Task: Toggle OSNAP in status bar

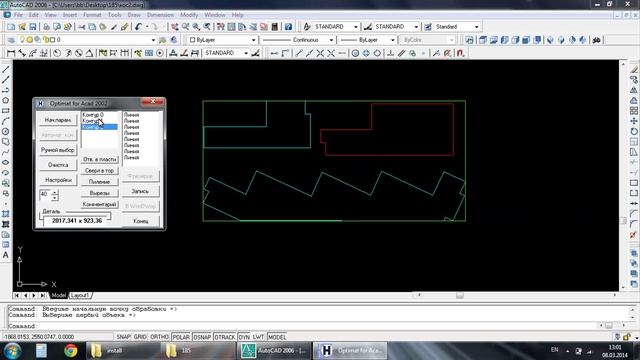Action: click(x=202, y=337)
